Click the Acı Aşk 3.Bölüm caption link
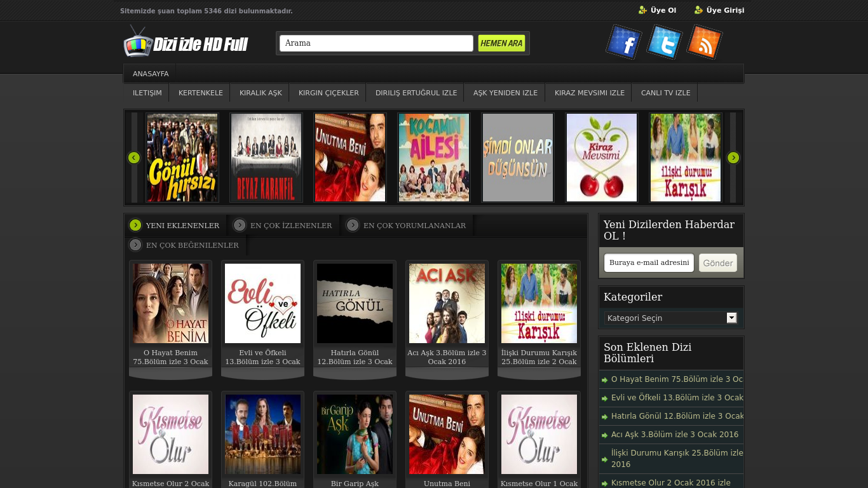This screenshot has height=488, width=868. [447, 357]
